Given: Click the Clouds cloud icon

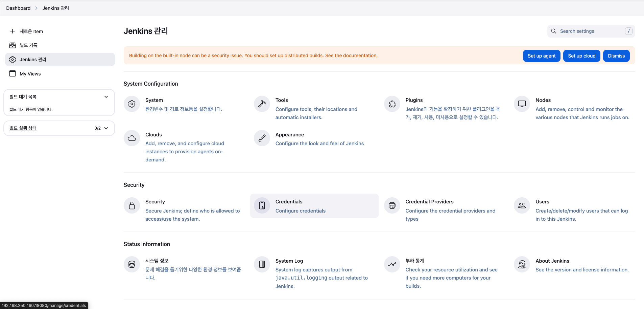Looking at the screenshot, I should (x=132, y=138).
